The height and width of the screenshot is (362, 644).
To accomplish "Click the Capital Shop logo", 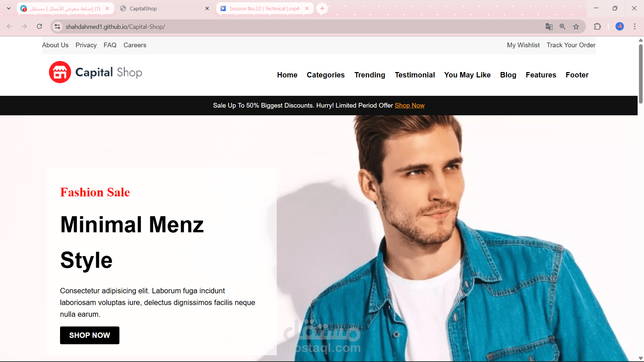I will pos(96,72).
